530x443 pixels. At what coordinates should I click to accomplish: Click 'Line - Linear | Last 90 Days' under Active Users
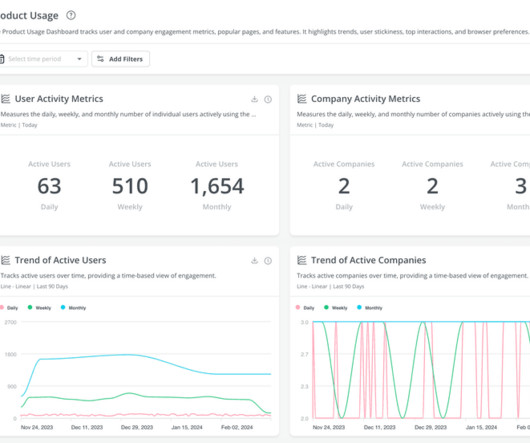pyautogui.click(x=34, y=287)
